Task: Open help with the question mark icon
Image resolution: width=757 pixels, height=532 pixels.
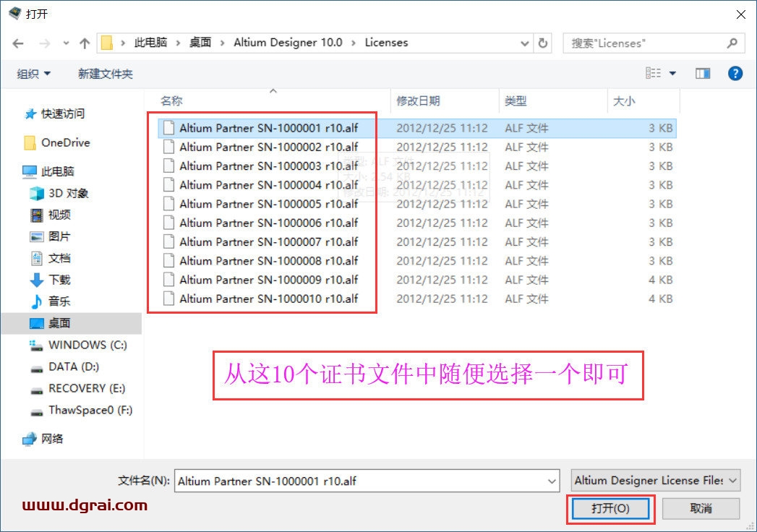Action: pyautogui.click(x=735, y=74)
